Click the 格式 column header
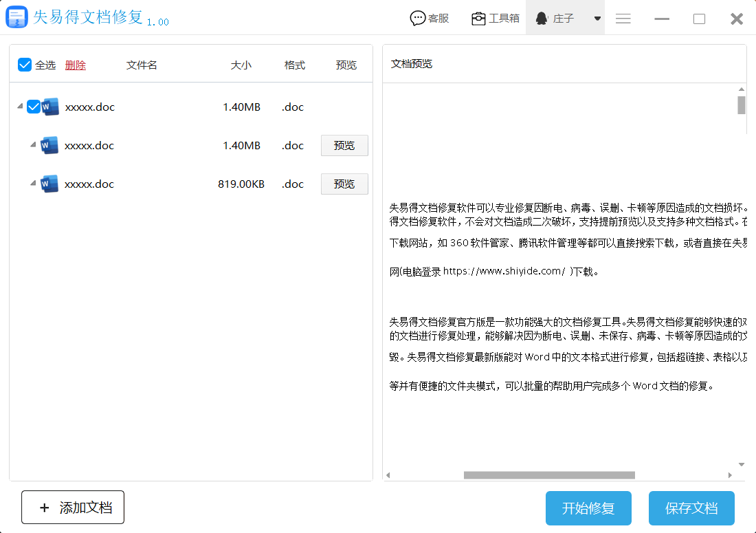This screenshot has width=756, height=533. [x=295, y=65]
